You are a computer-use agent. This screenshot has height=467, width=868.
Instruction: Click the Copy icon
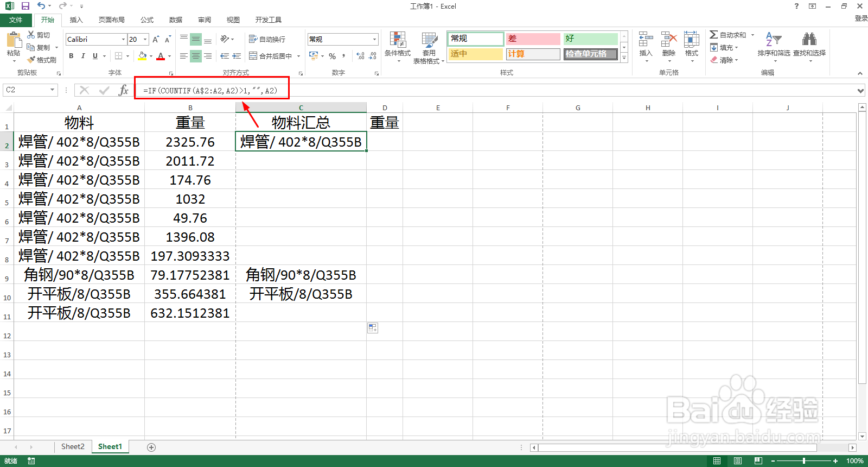click(x=31, y=47)
